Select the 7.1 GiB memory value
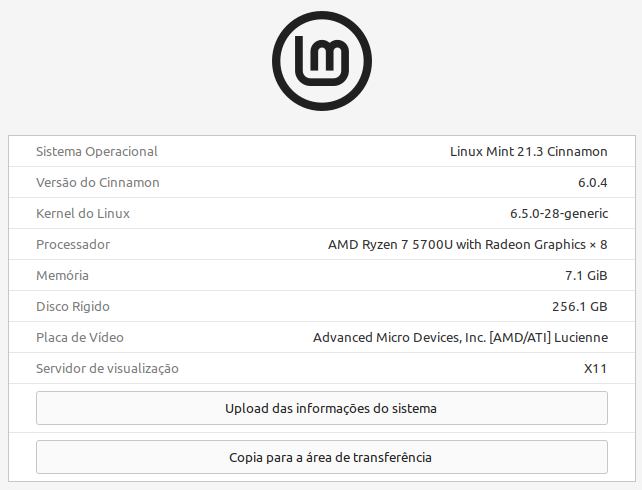 tap(586, 275)
